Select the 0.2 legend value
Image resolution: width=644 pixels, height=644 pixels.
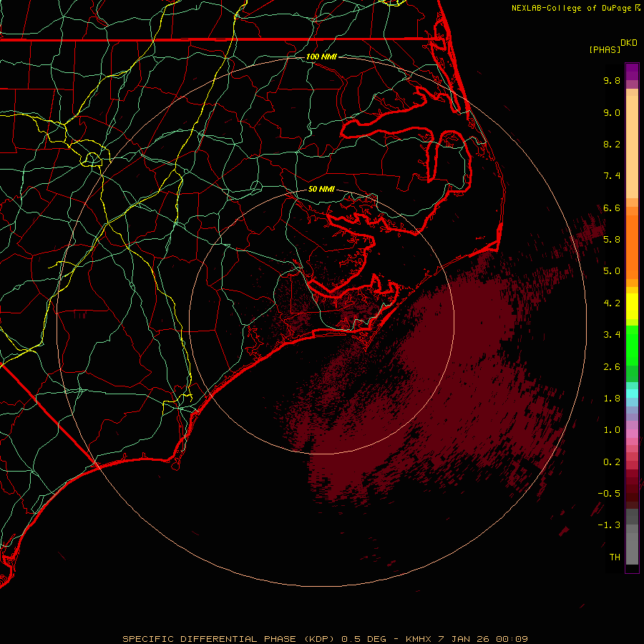click(612, 462)
